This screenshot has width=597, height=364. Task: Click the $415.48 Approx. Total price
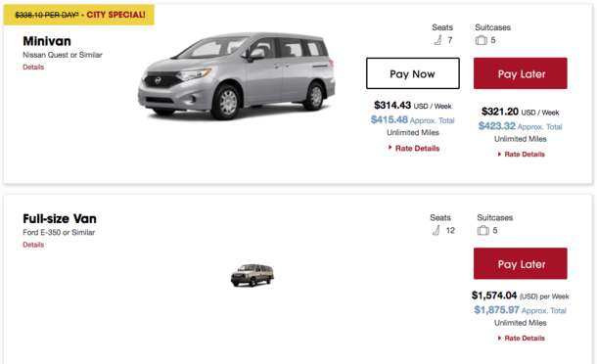(413, 120)
